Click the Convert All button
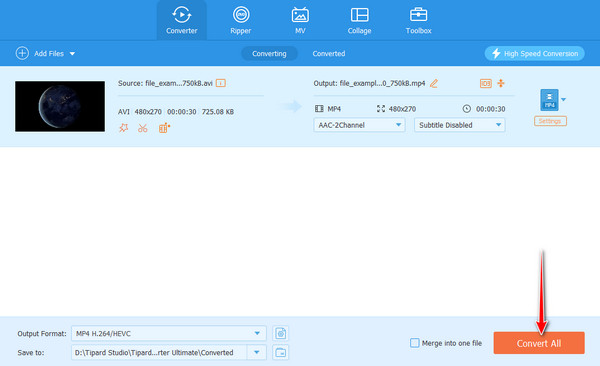The height and width of the screenshot is (366, 600). coord(539,343)
